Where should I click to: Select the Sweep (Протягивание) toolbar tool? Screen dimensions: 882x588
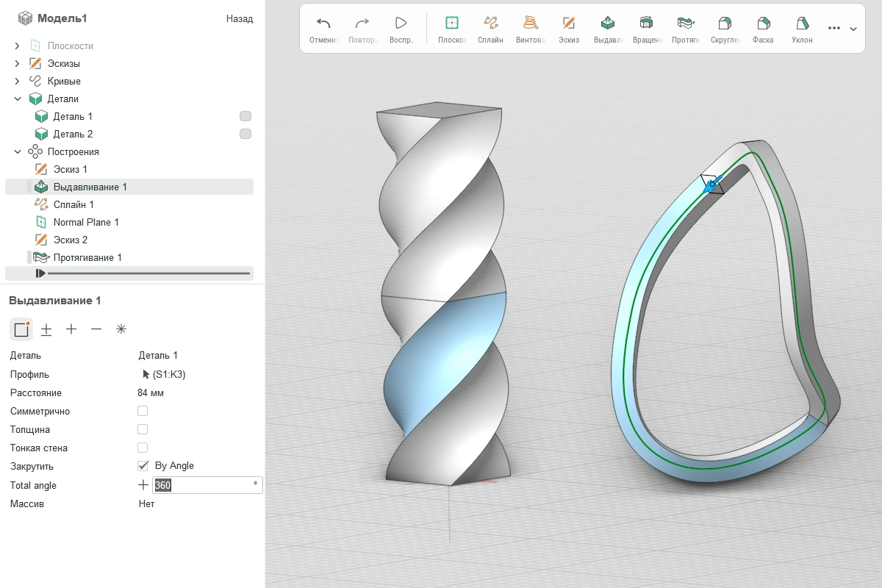pyautogui.click(x=685, y=28)
